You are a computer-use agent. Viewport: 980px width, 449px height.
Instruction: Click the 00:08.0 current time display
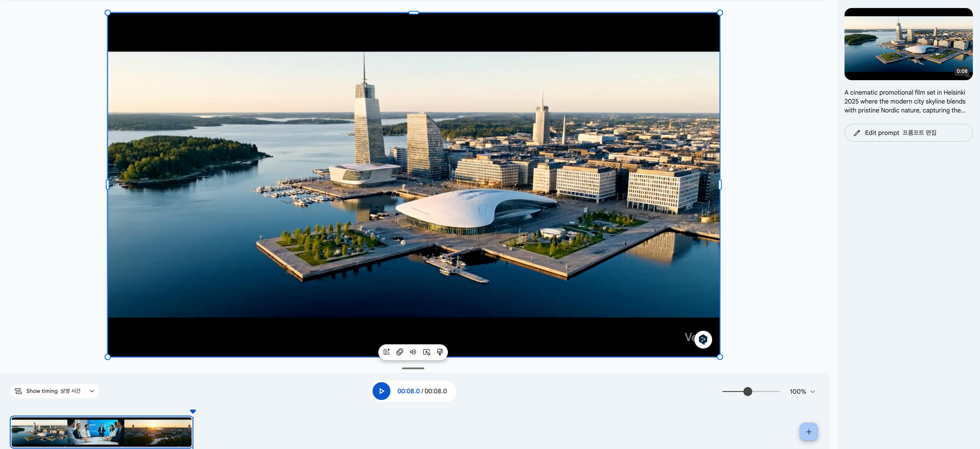(x=408, y=391)
